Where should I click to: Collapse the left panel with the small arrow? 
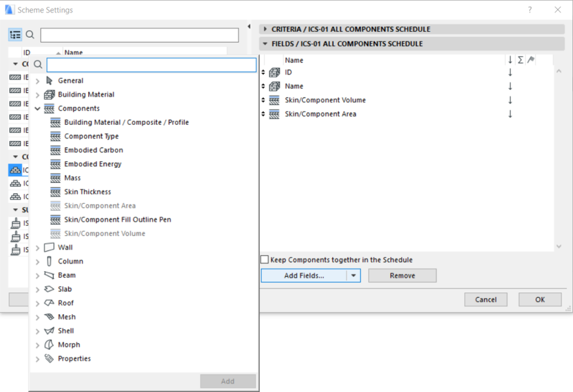(x=249, y=26)
